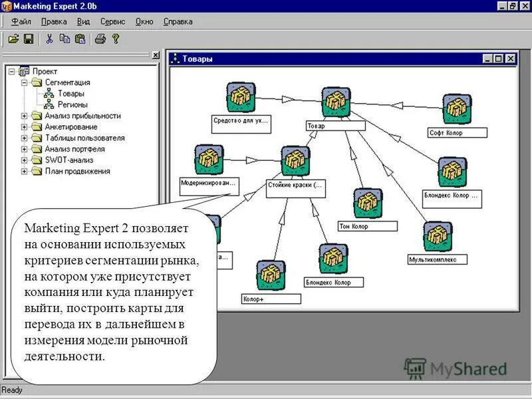This screenshot has height=399, width=532.
Task: Collapse the Сегментация folder
Action: click(24, 82)
